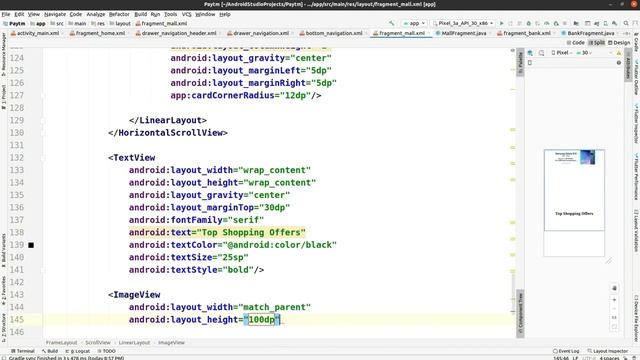This screenshot has width=640, height=360.
Task: Click the orientation icon in preview toolbar
Action: tap(541, 53)
